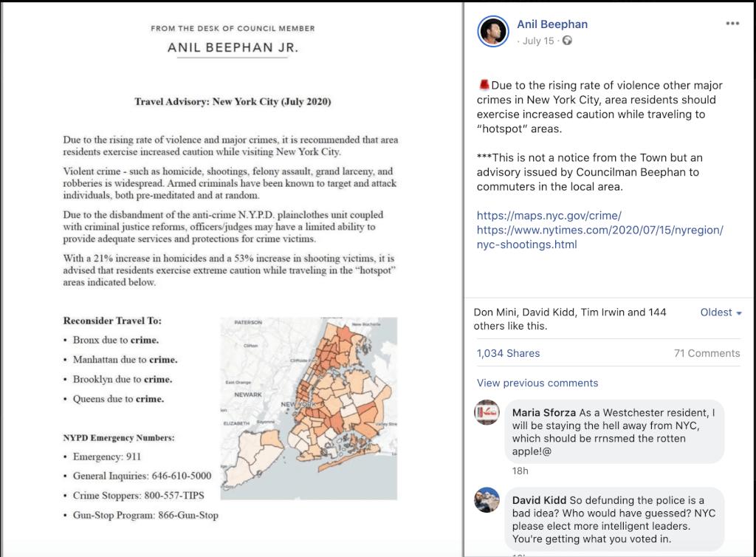The height and width of the screenshot is (557, 756).
Task: Click the July 15 post timestamp
Action: 537,41
